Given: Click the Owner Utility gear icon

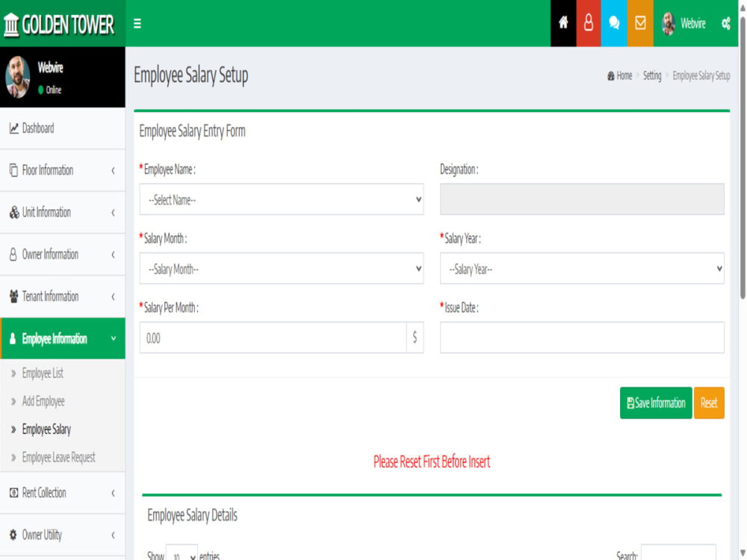Looking at the screenshot, I should (13, 535).
